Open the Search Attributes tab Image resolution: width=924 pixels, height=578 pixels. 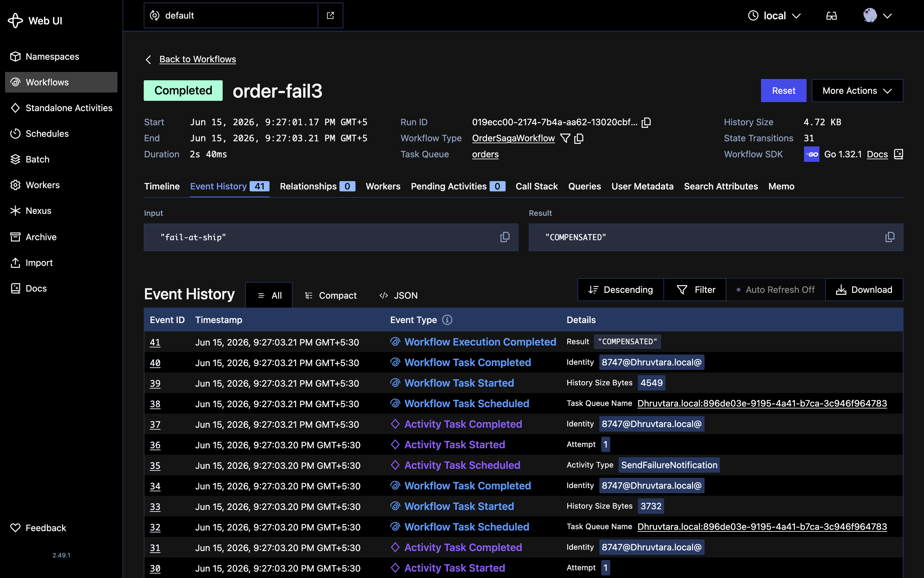(721, 186)
